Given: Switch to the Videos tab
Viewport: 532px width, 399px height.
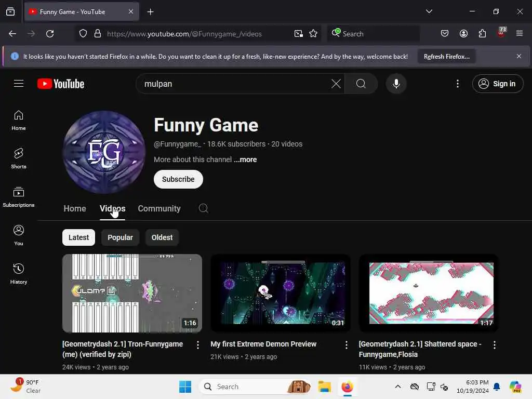Looking at the screenshot, I should tap(112, 208).
